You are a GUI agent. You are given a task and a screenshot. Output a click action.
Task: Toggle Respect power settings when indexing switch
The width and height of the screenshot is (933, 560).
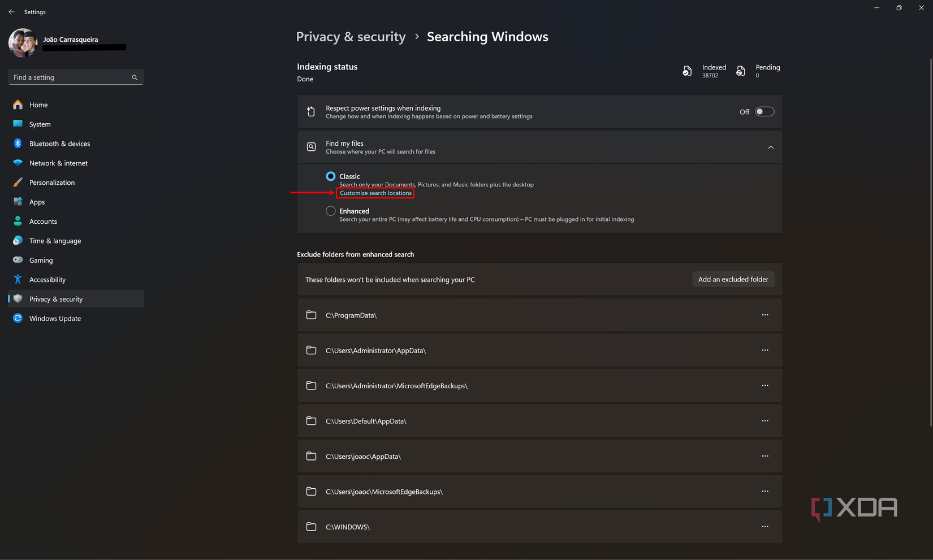[x=764, y=112]
